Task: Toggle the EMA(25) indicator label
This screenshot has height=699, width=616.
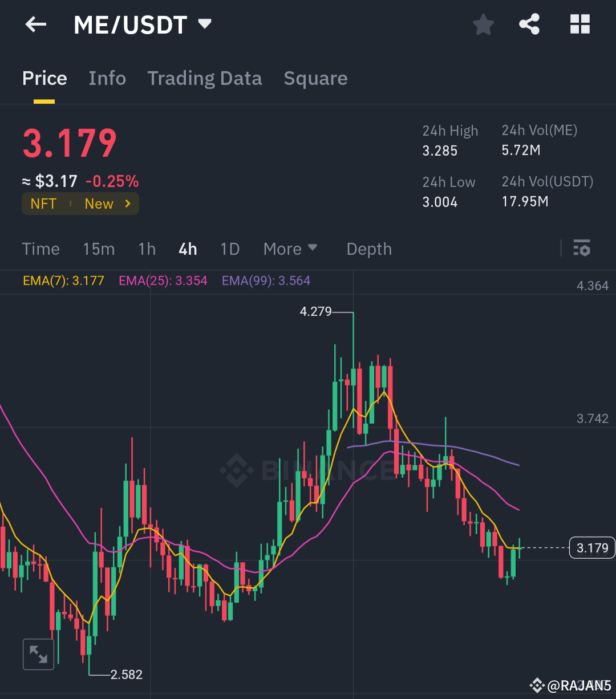Action: tap(163, 281)
